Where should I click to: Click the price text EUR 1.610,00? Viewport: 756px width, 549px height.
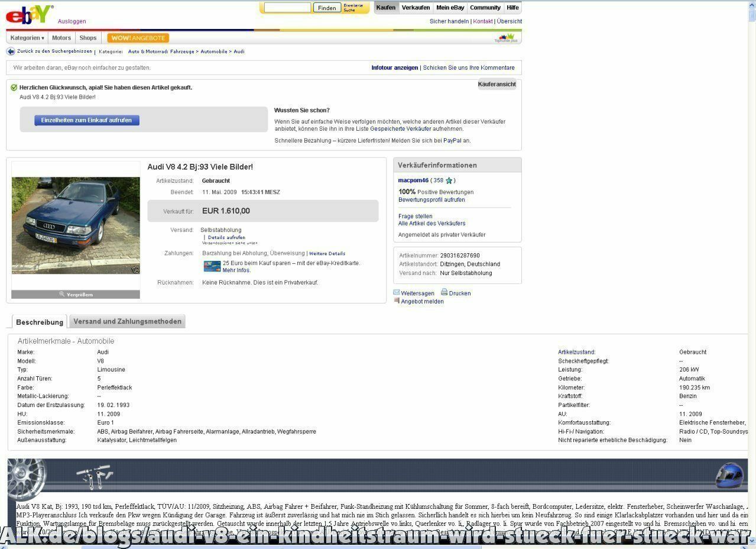(x=226, y=211)
